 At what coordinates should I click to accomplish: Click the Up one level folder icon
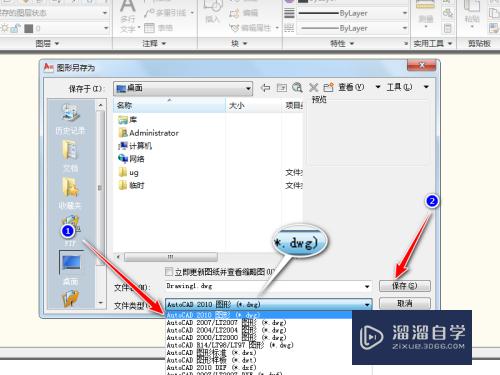pyautogui.click(x=282, y=88)
